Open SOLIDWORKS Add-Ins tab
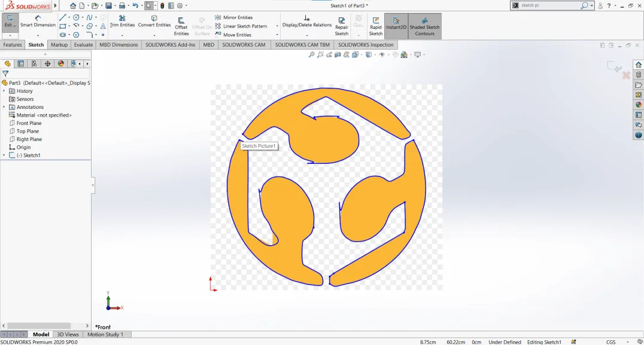Image resolution: width=644 pixels, height=345 pixels. point(170,45)
